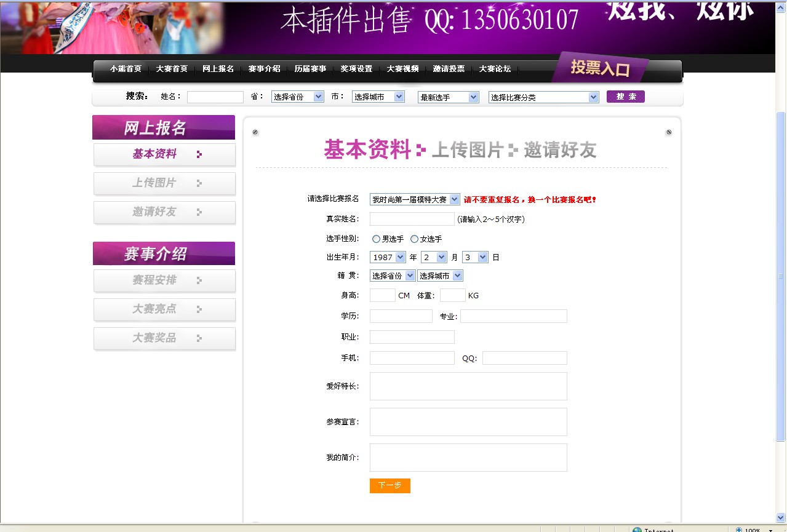
Task: Open 赛事介绍 in the navigation bar
Action: point(265,69)
